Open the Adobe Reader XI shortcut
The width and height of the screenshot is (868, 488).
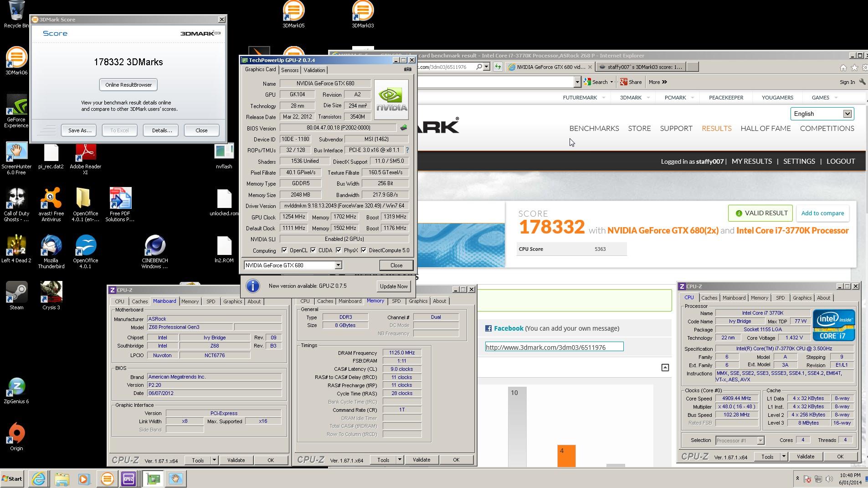point(85,158)
